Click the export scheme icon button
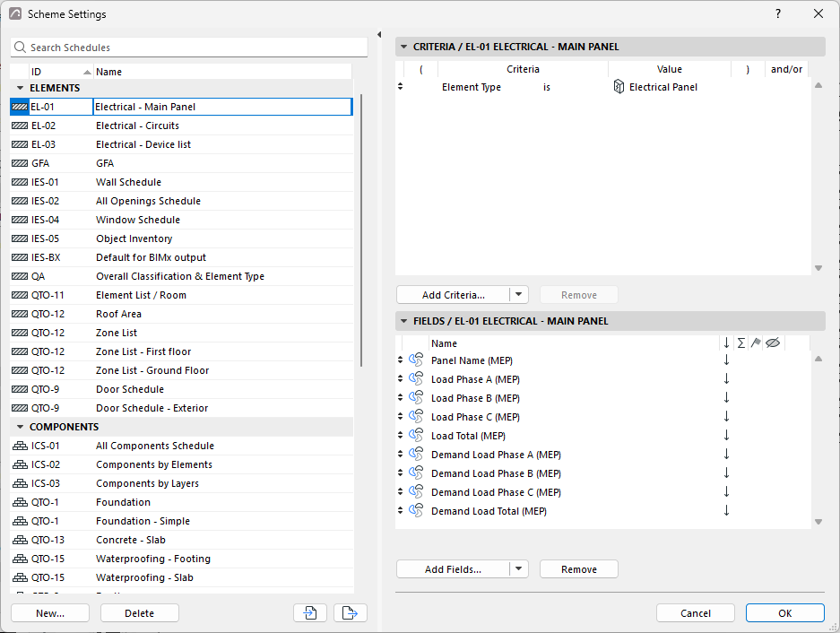This screenshot has width=840, height=633. 351,612
